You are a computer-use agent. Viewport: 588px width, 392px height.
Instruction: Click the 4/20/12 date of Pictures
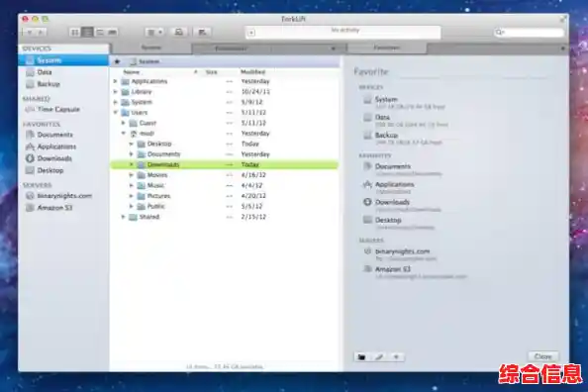253,196
